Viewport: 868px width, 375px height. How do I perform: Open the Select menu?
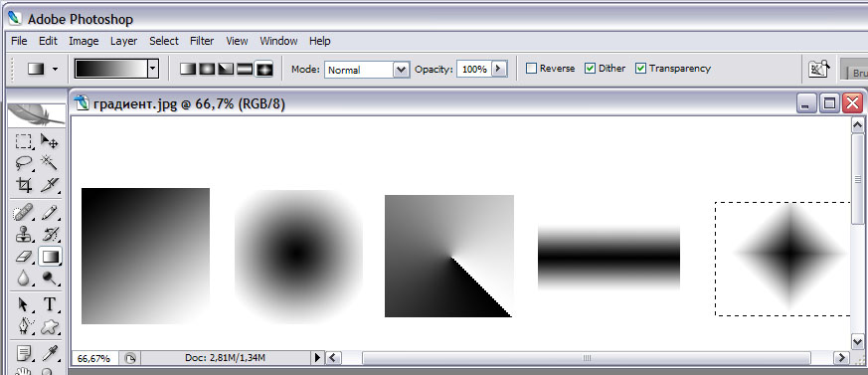click(164, 41)
